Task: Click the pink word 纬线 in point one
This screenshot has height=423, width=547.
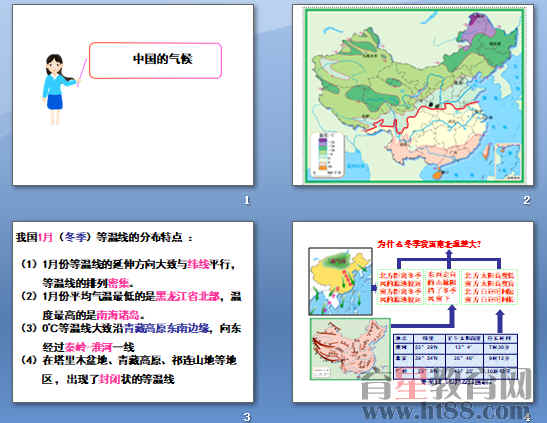Action: (198, 264)
